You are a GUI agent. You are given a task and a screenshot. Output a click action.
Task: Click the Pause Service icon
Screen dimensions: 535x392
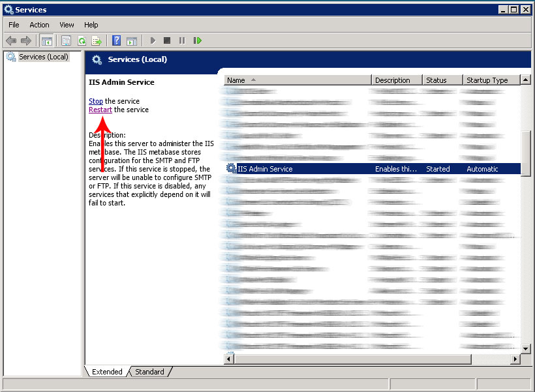click(x=182, y=40)
